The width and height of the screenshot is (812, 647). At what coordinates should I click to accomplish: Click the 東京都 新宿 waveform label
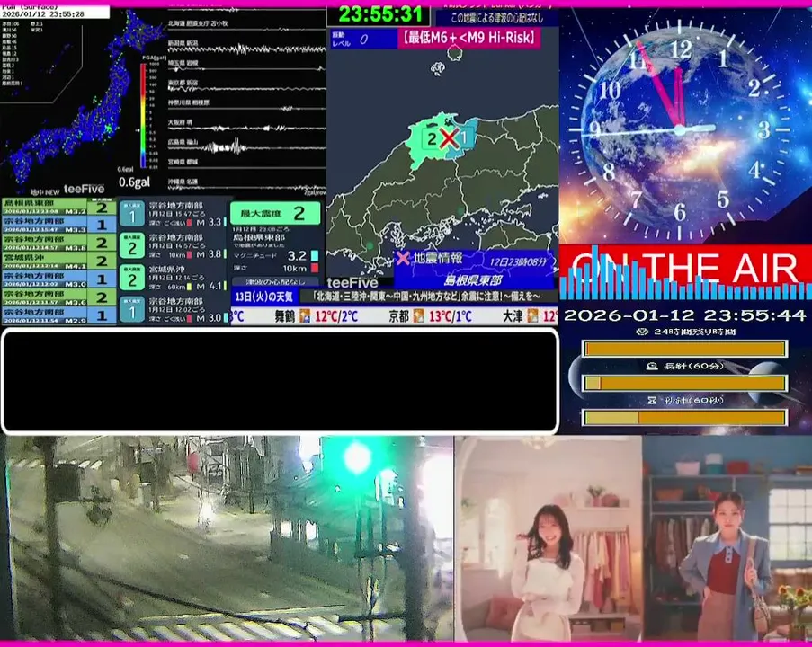183,83
